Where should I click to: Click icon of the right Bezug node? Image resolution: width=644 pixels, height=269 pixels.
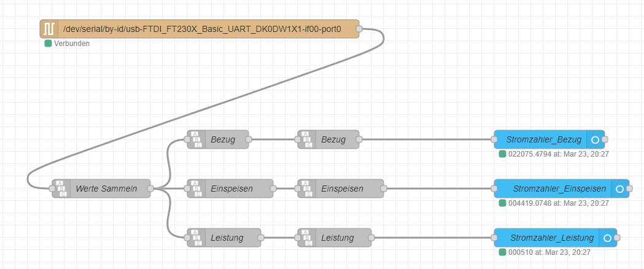coord(307,139)
